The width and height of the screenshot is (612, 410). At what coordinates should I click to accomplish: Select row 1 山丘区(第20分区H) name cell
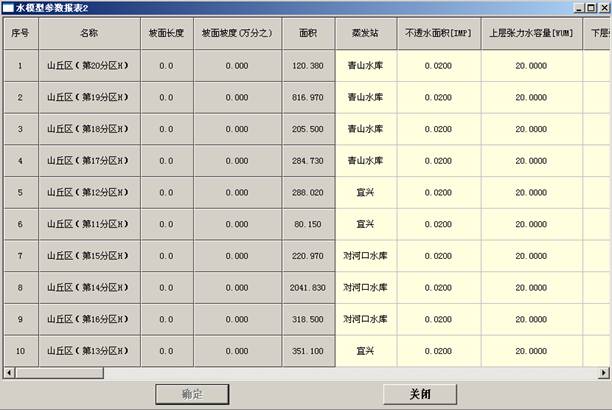point(89,66)
